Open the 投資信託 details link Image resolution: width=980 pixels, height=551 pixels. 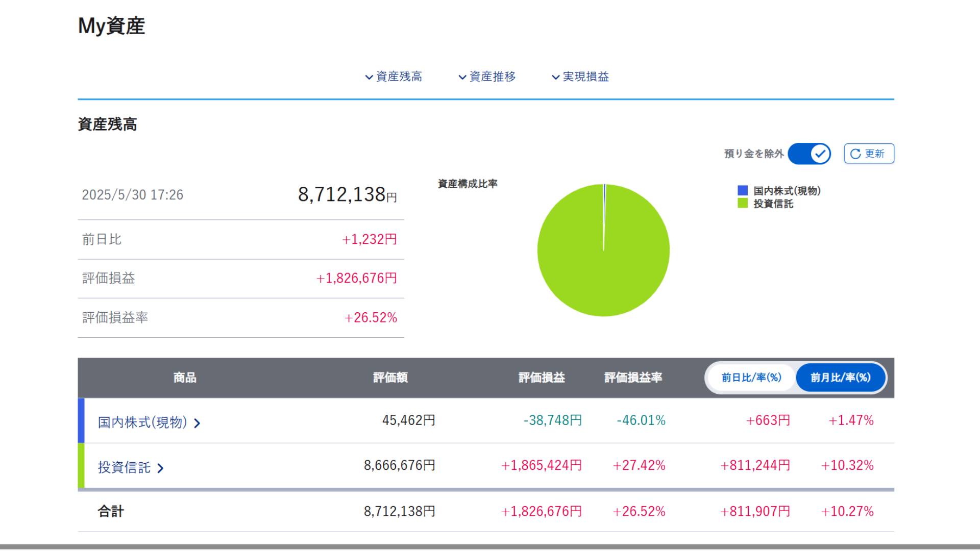(130, 467)
